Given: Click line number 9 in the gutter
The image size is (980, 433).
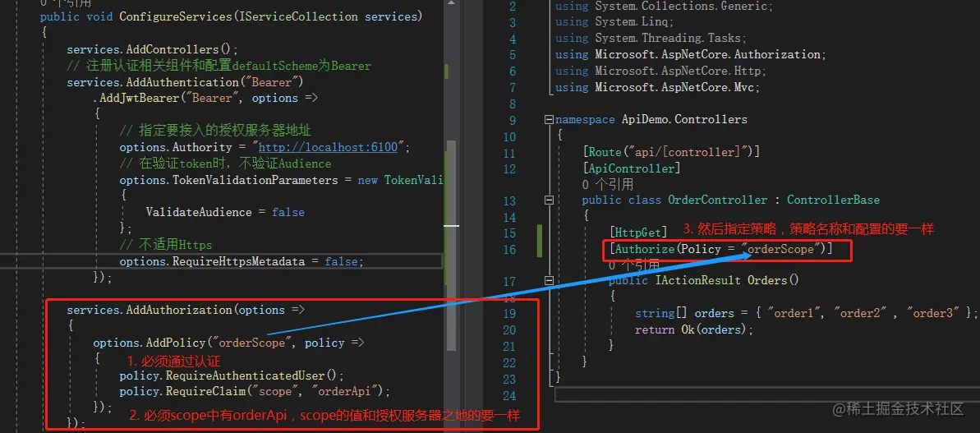Looking at the screenshot, I should [x=513, y=120].
